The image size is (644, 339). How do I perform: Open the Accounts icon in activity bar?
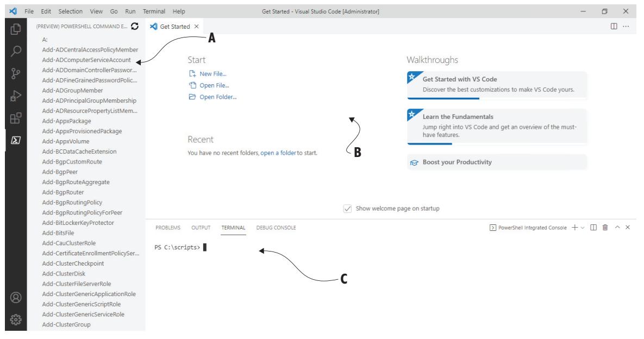pos(16,298)
